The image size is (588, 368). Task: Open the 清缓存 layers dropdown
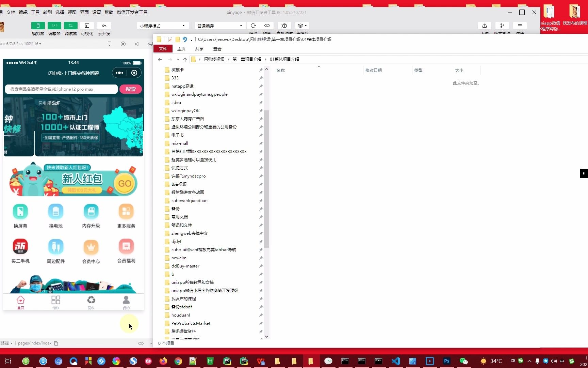302,26
